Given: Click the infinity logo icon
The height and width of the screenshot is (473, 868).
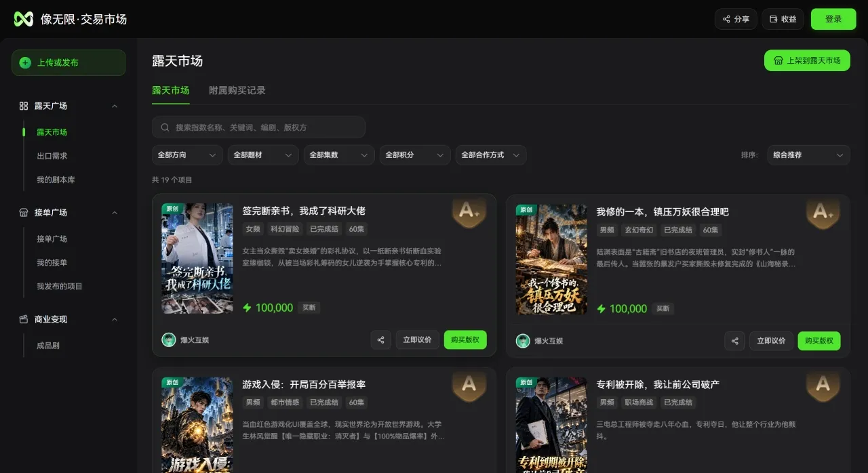Looking at the screenshot, I should click(24, 19).
